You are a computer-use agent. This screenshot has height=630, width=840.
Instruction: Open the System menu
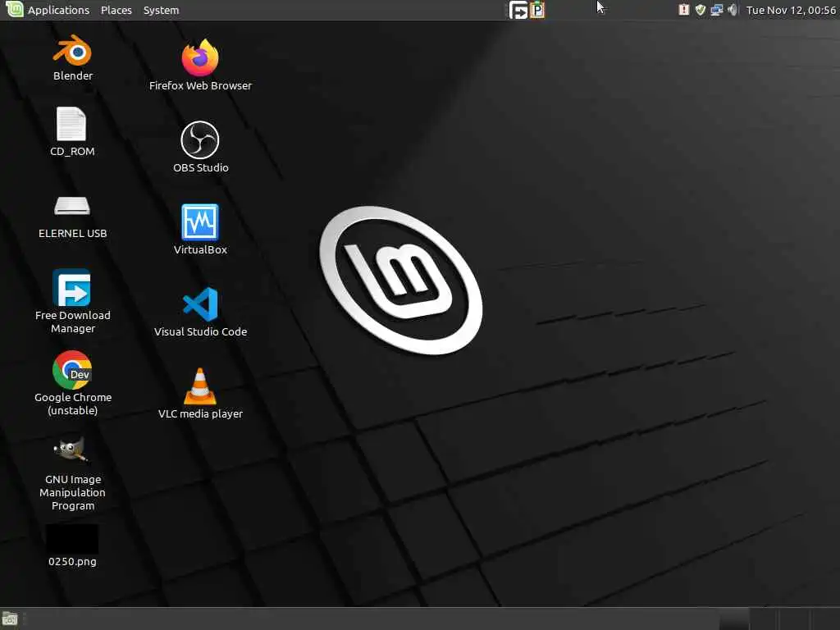coord(162,10)
